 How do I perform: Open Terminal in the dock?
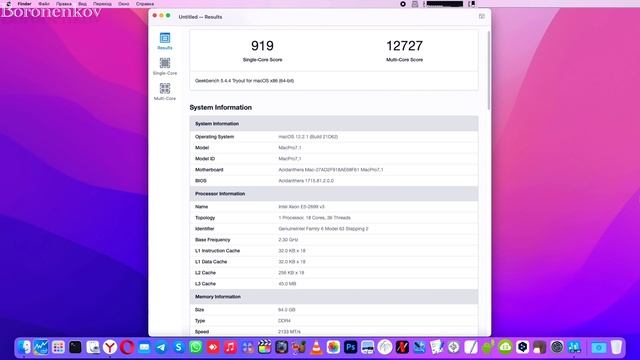coord(75,347)
